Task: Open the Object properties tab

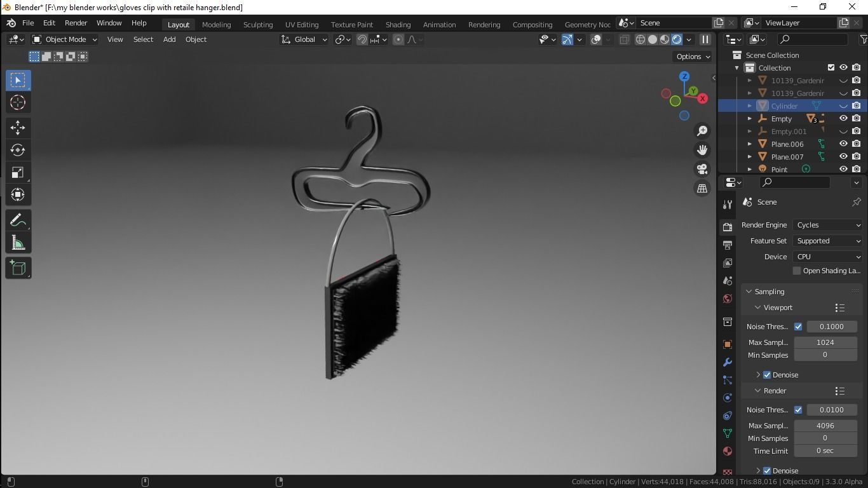Action: pos(728,344)
